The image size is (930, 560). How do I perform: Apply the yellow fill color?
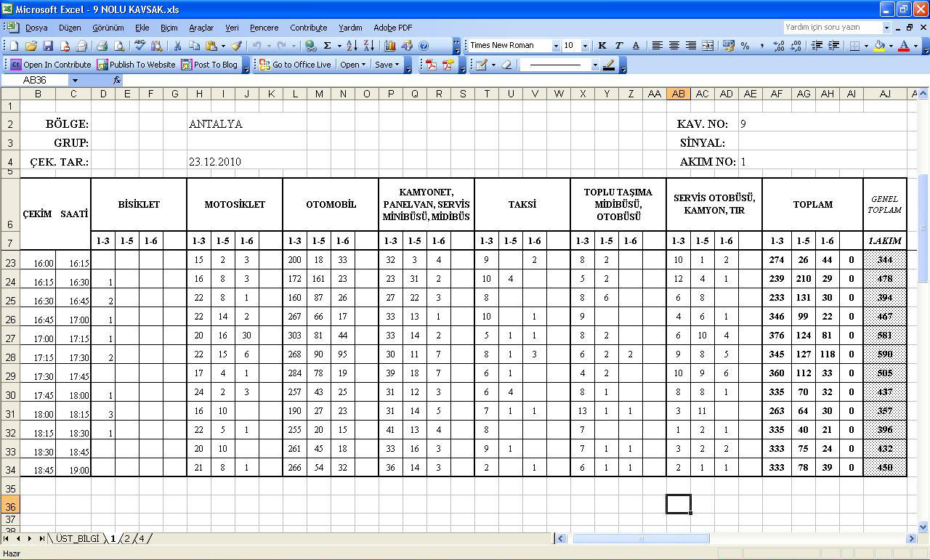879,46
